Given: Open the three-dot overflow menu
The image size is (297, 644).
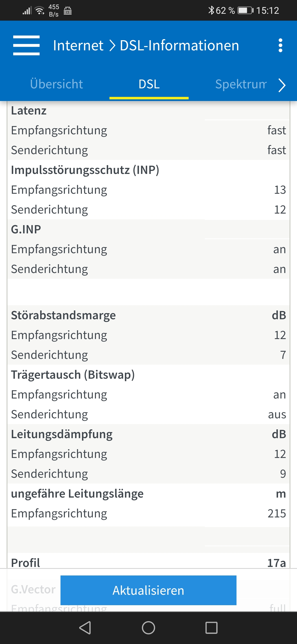Looking at the screenshot, I should 280,45.
